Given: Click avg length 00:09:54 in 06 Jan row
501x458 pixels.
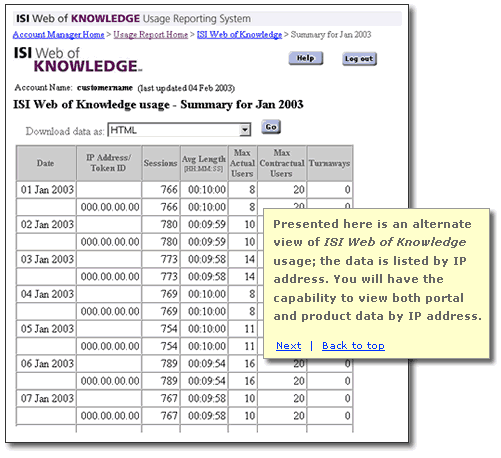Looking at the screenshot, I should pyautogui.click(x=207, y=363).
